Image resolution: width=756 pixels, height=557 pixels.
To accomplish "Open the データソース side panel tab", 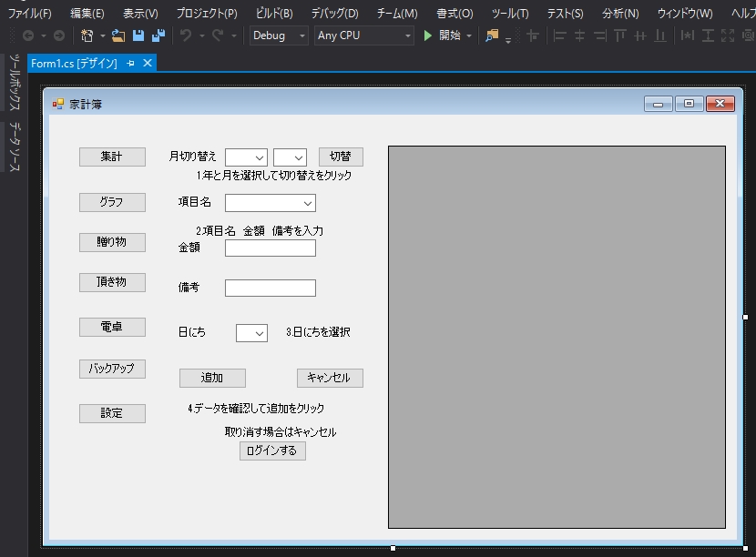I will [15, 147].
